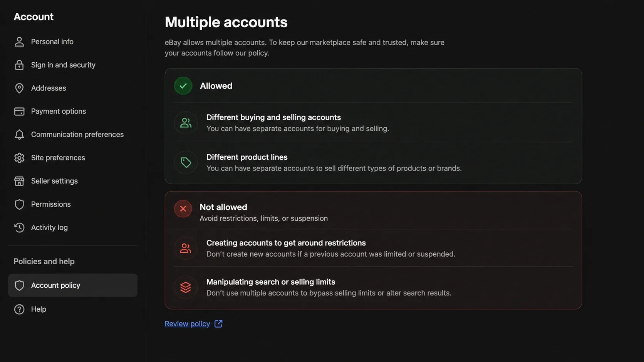Click the storefront icon for Seller settings
The height and width of the screenshot is (362, 644).
tap(19, 181)
